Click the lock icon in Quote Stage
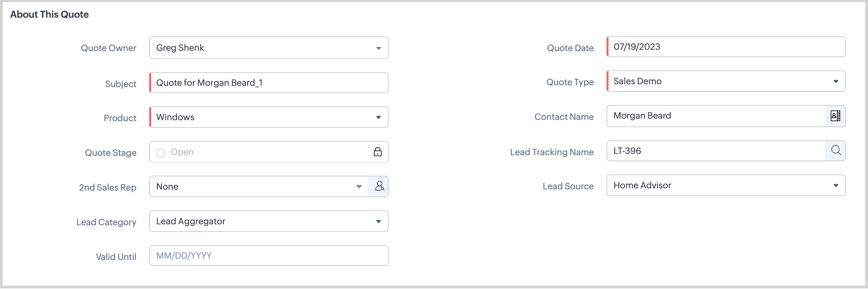Image resolution: width=868 pixels, height=289 pixels. pos(377,152)
